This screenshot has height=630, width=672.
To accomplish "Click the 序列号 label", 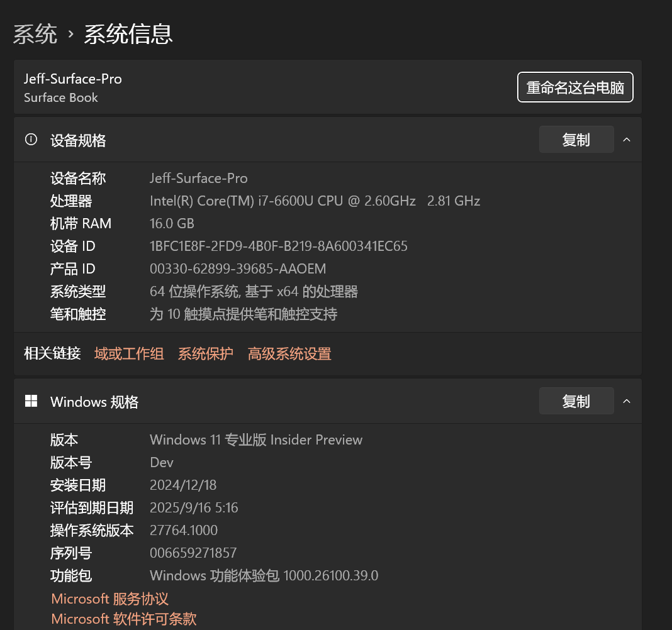I will pyautogui.click(x=71, y=553).
